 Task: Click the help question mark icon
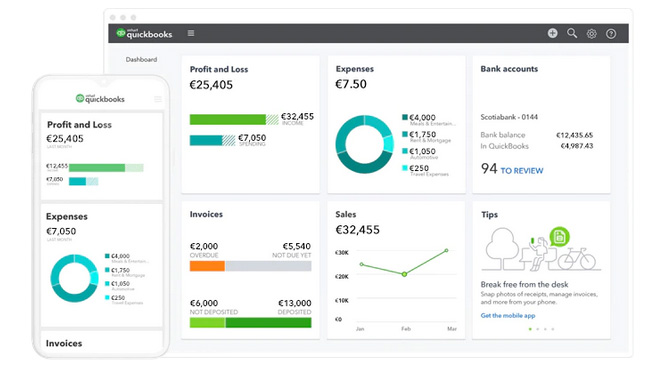[611, 34]
